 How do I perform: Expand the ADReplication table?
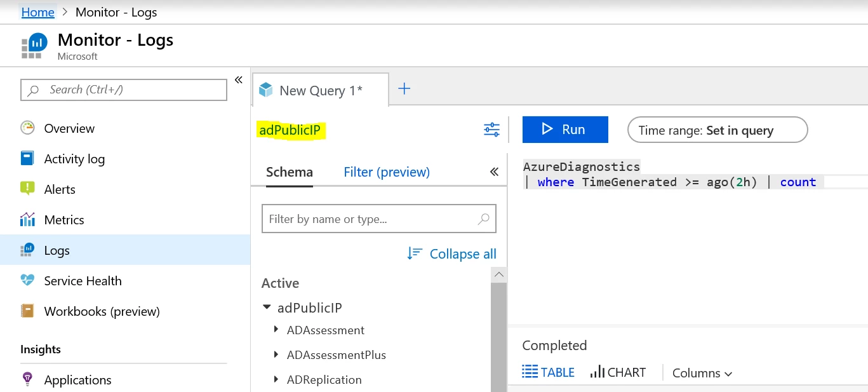pos(276,379)
